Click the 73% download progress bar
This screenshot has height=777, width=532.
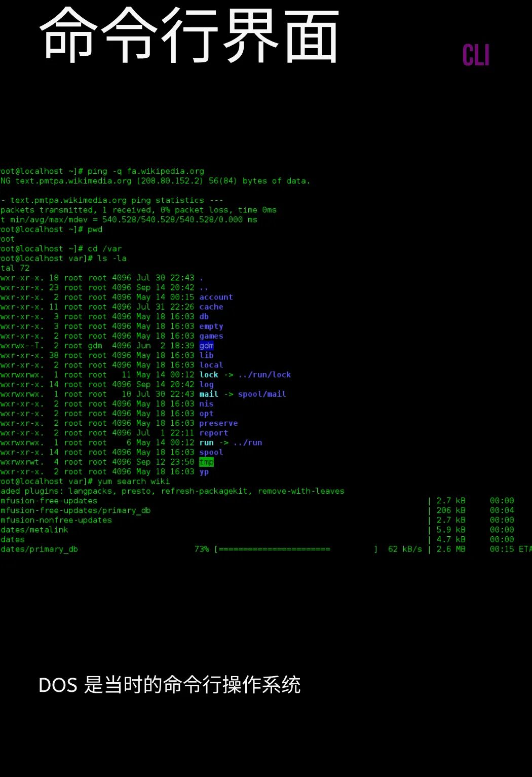pyautogui.click(x=296, y=549)
